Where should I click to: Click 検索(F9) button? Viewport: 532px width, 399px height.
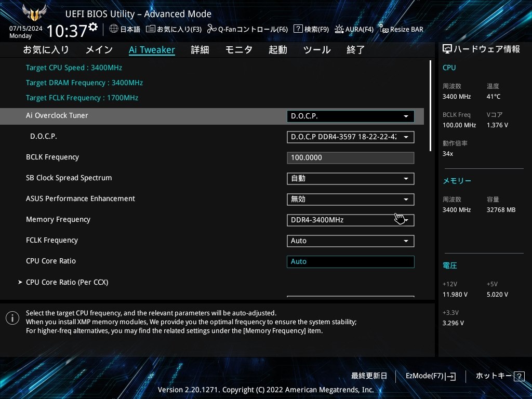point(311,29)
